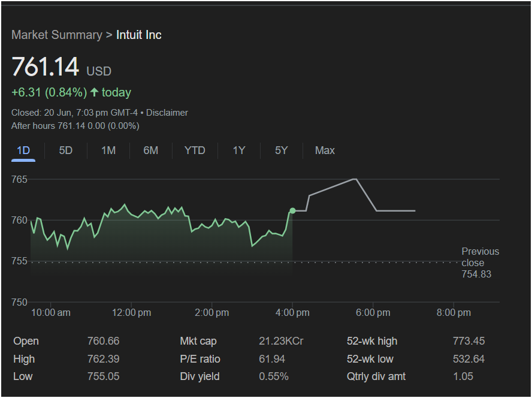Image resolution: width=532 pixels, height=398 pixels.
Task: Open the 1M chart range
Action: (x=108, y=150)
